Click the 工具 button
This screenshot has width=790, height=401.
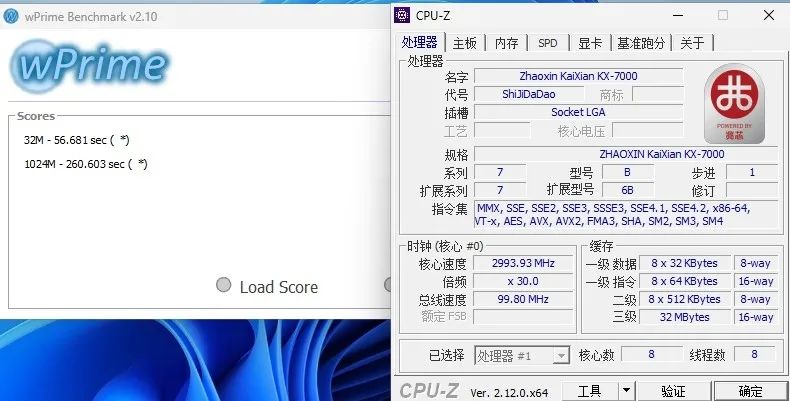point(590,390)
